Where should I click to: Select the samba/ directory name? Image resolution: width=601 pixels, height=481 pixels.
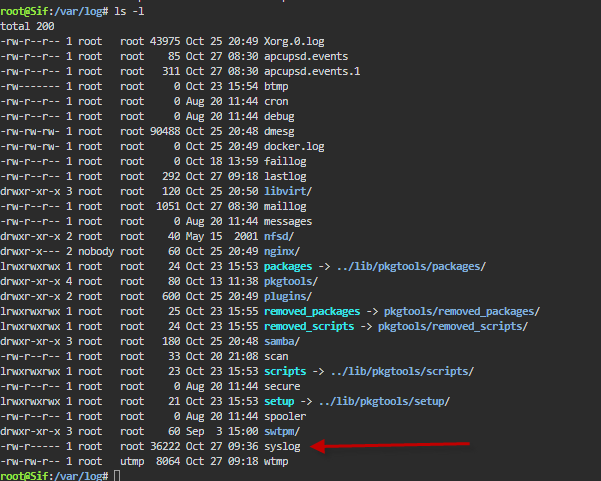click(282, 341)
